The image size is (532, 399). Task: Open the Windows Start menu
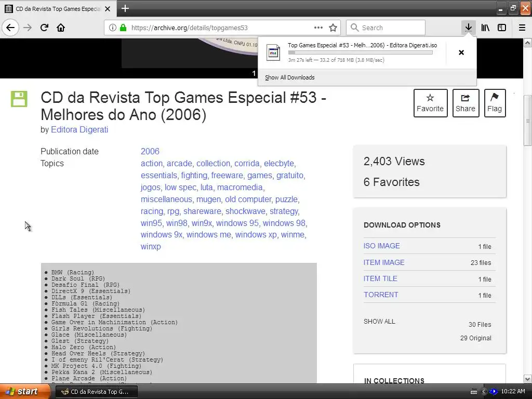25,392
